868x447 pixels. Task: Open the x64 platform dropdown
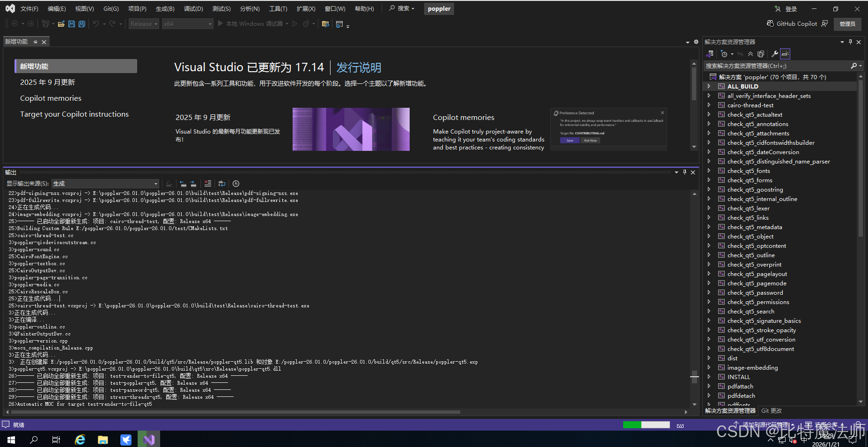(188, 23)
